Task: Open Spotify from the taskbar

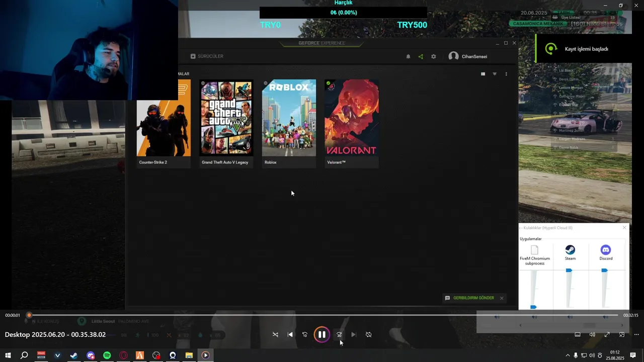Action: [x=107, y=355]
